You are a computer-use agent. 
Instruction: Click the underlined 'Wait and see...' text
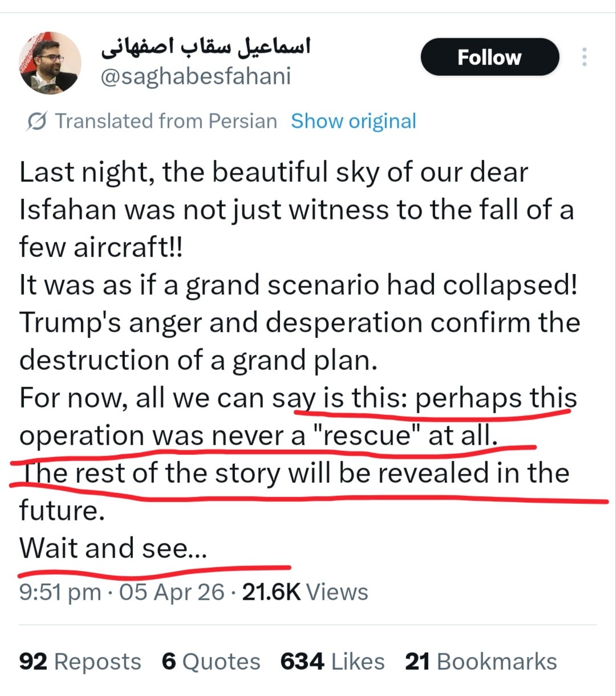click(x=113, y=548)
